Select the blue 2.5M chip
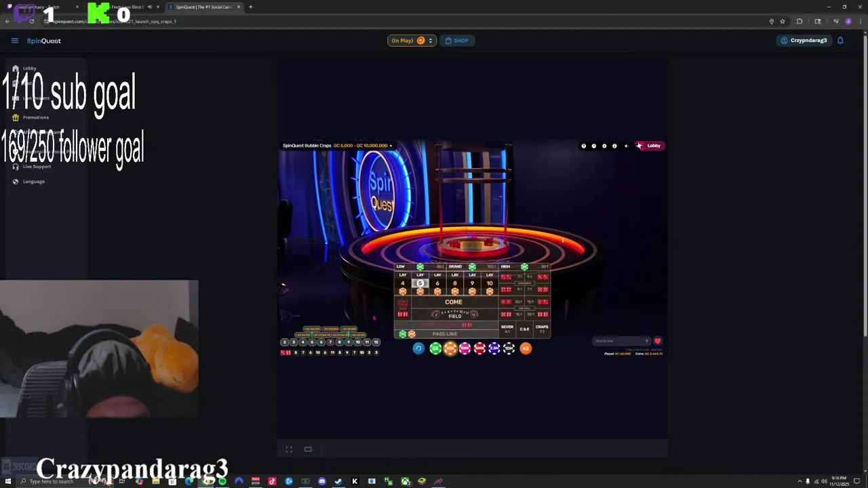The width and height of the screenshot is (868, 488). point(494,348)
